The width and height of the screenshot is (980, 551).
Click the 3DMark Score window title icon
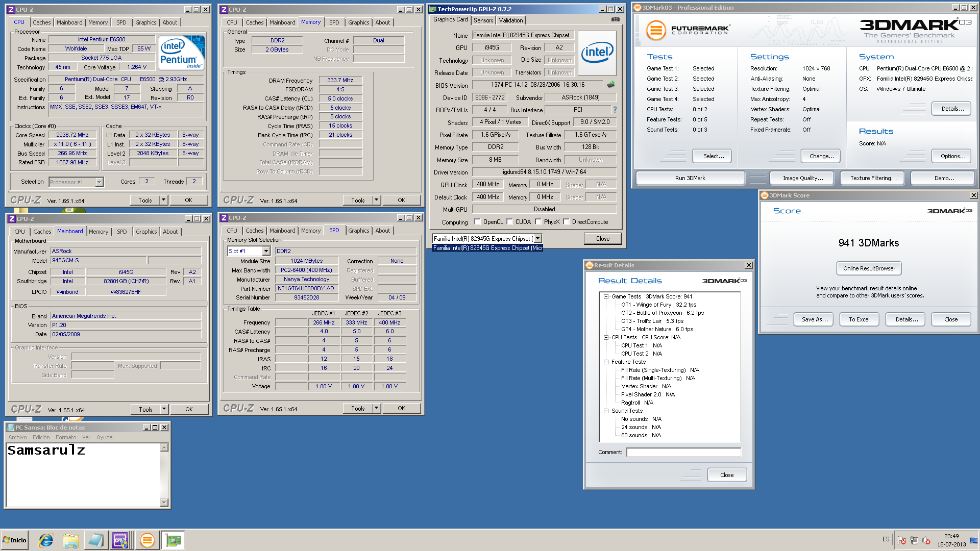click(x=765, y=195)
